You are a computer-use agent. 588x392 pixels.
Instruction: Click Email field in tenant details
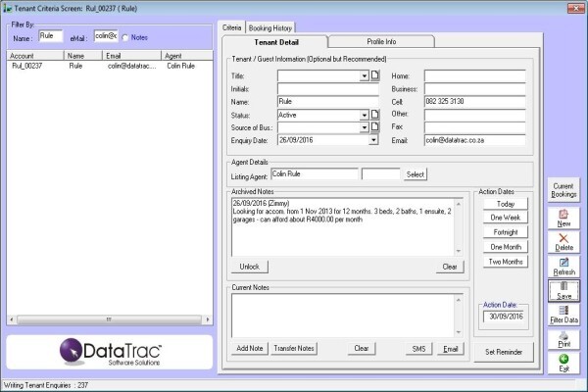pyautogui.click(x=474, y=140)
